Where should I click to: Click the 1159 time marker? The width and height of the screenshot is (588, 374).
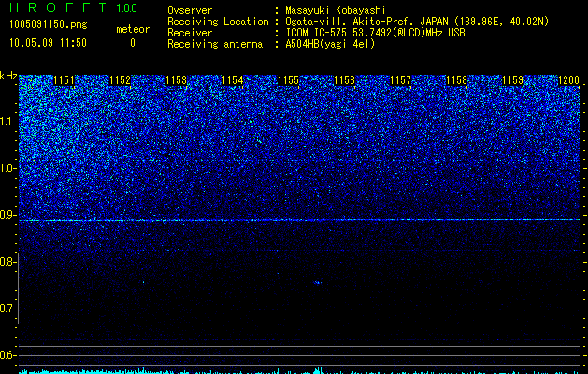tap(512, 80)
